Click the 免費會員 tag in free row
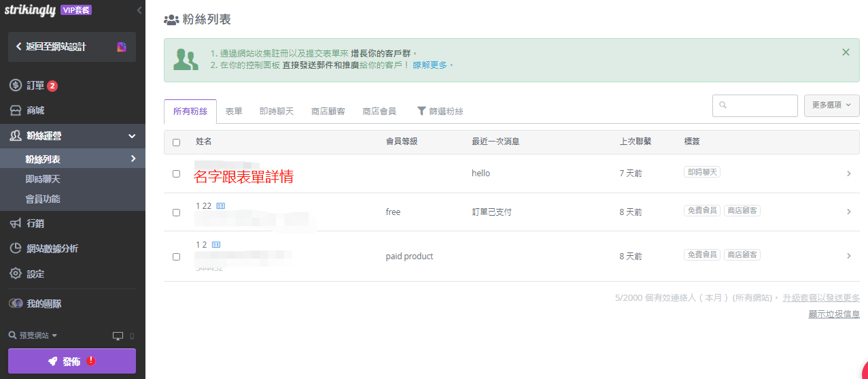Screen dimensions: 868x379 702,211
